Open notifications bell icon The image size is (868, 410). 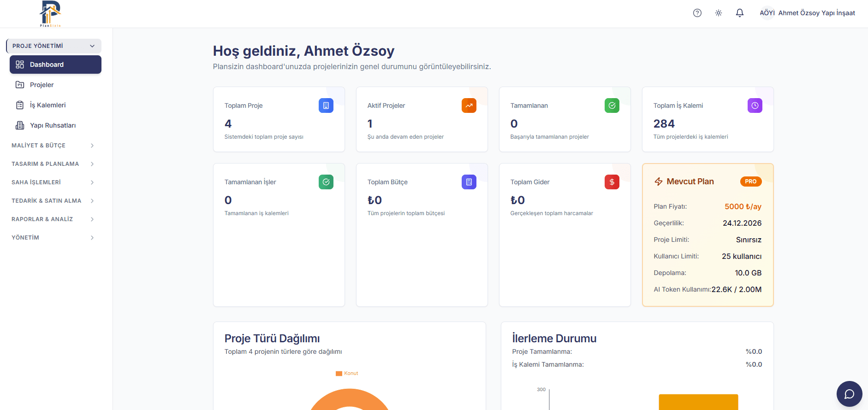coord(740,13)
